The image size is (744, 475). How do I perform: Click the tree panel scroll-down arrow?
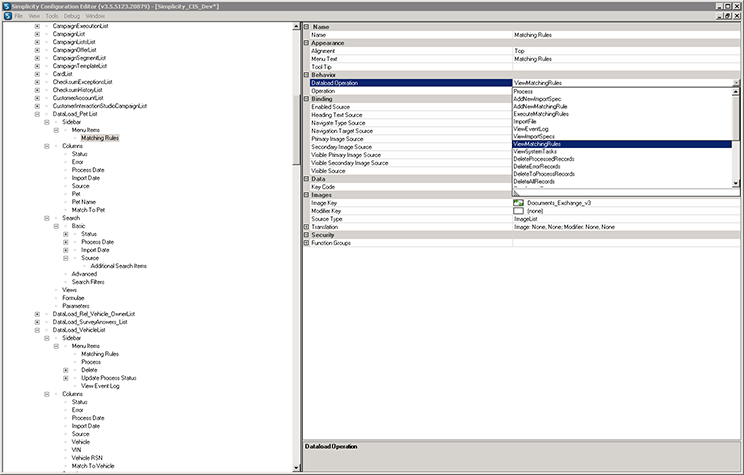(x=296, y=468)
